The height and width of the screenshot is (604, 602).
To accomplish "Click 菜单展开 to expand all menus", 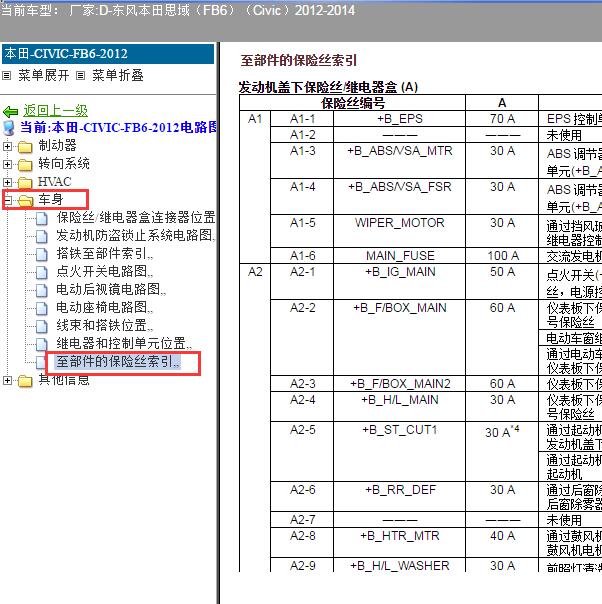I will click(44, 75).
